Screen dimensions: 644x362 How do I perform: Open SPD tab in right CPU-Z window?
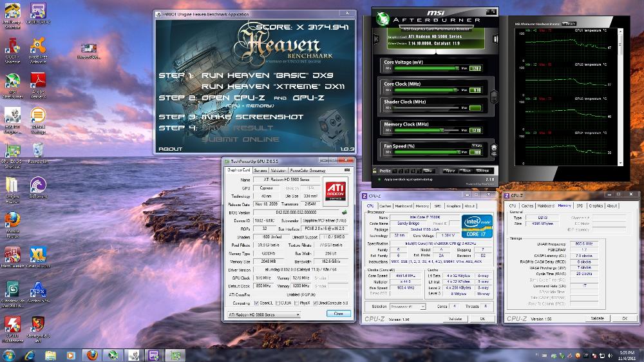coord(580,206)
